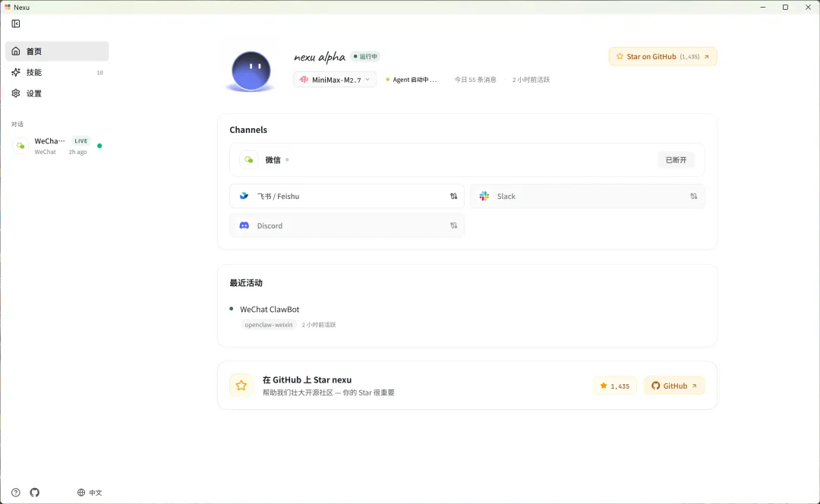Select the 微信 channel row
This screenshot has height=504, width=820.
(x=467, y=160)
